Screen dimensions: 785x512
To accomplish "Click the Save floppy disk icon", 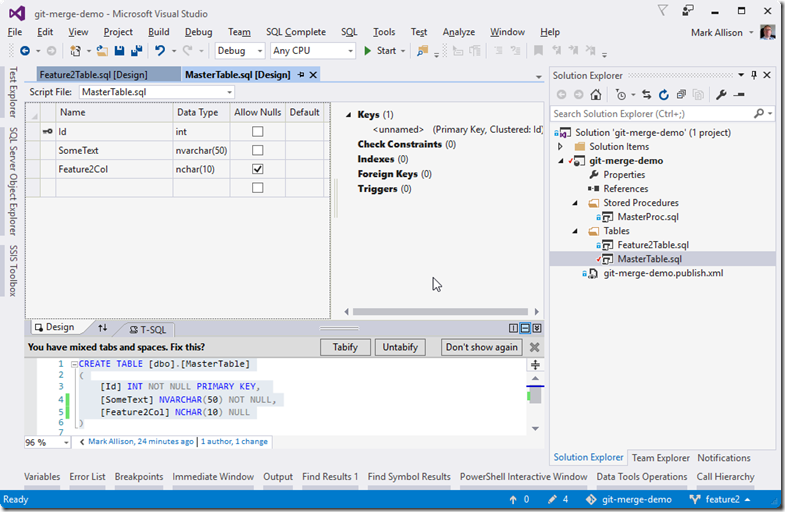I will pos(119,51).
